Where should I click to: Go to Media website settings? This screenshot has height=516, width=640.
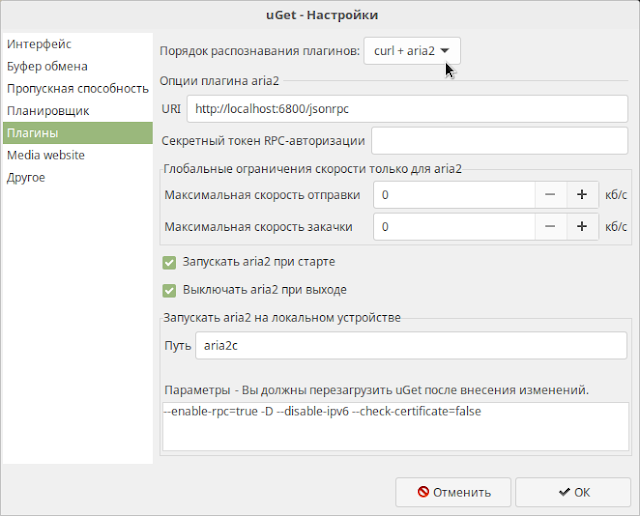[78, 155]
